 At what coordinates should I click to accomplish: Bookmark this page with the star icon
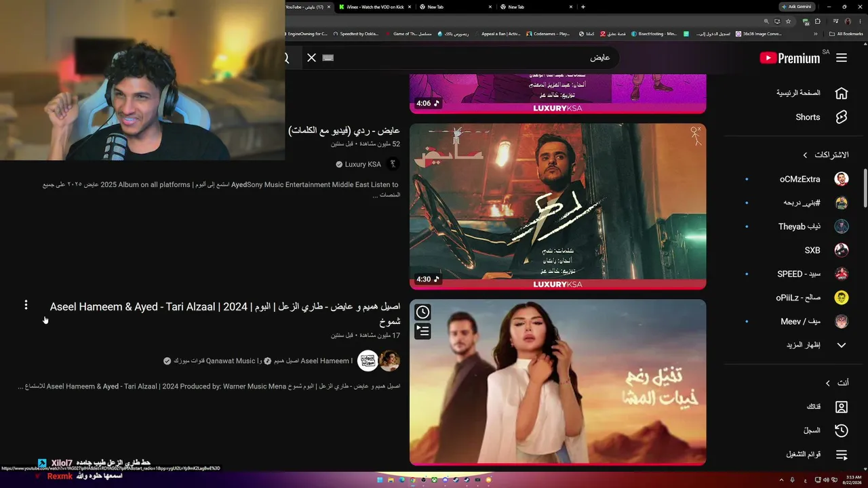[788, 21]
